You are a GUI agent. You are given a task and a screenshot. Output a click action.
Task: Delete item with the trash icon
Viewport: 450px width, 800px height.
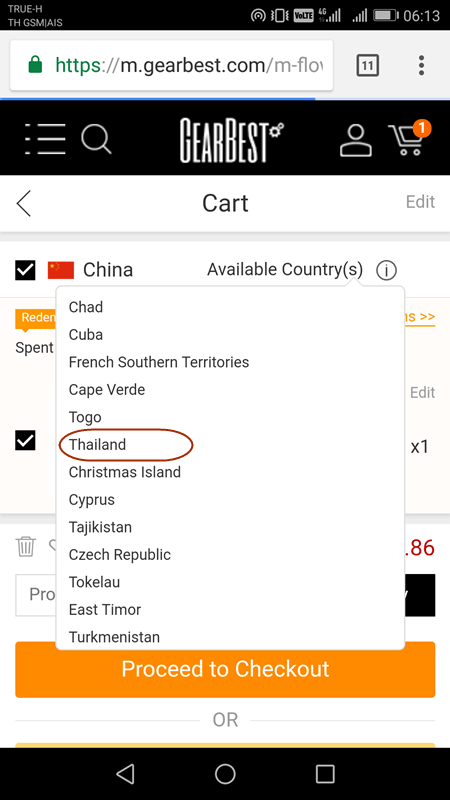pos(26,547)
